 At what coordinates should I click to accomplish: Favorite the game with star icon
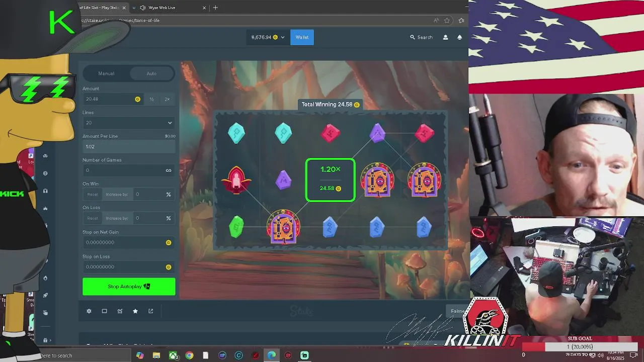(135, 311)
